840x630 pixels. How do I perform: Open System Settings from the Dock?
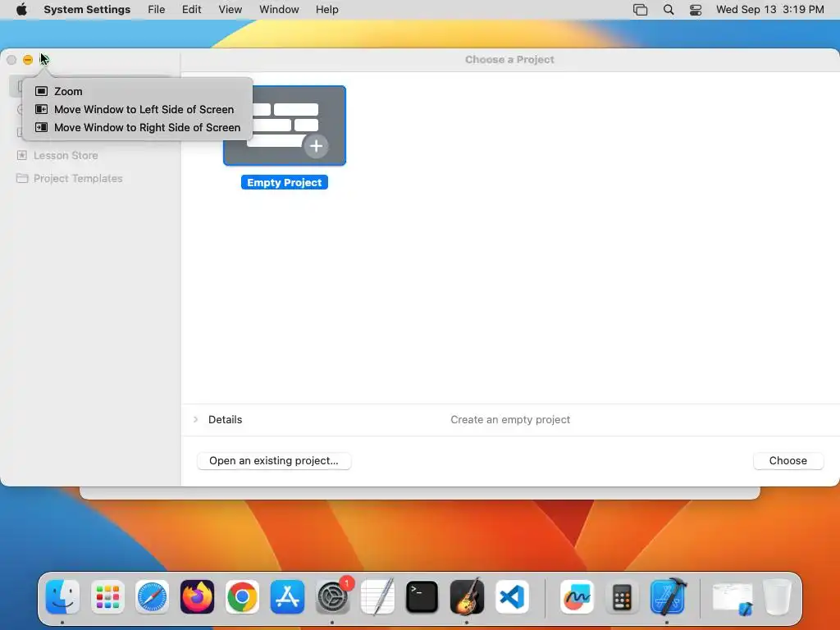[333, 597]
